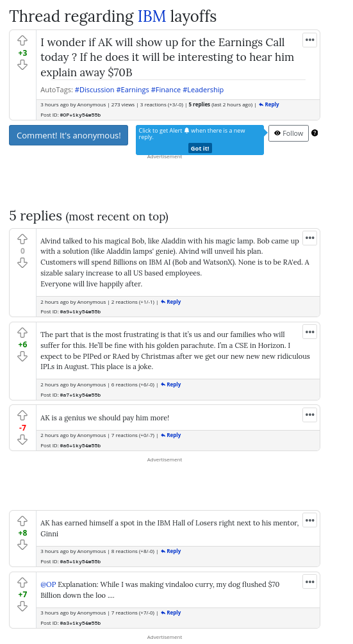353x644 pixels.
Task: Click the Comment! It's anonymous! button
Action: (69, 135)
